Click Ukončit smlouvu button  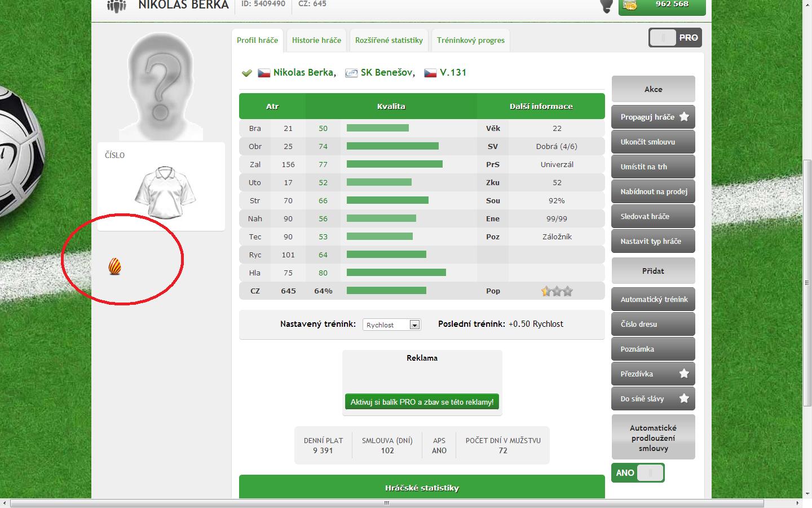pyautogui.click(x=653, y=142)
